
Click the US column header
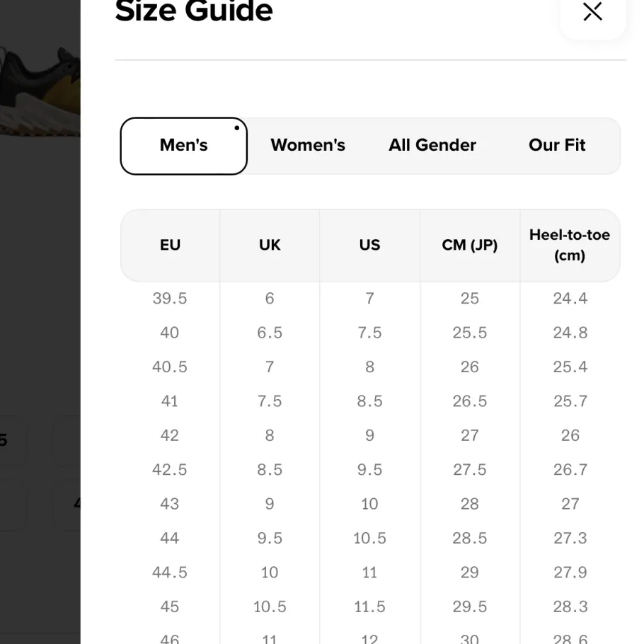pos(369,245)
